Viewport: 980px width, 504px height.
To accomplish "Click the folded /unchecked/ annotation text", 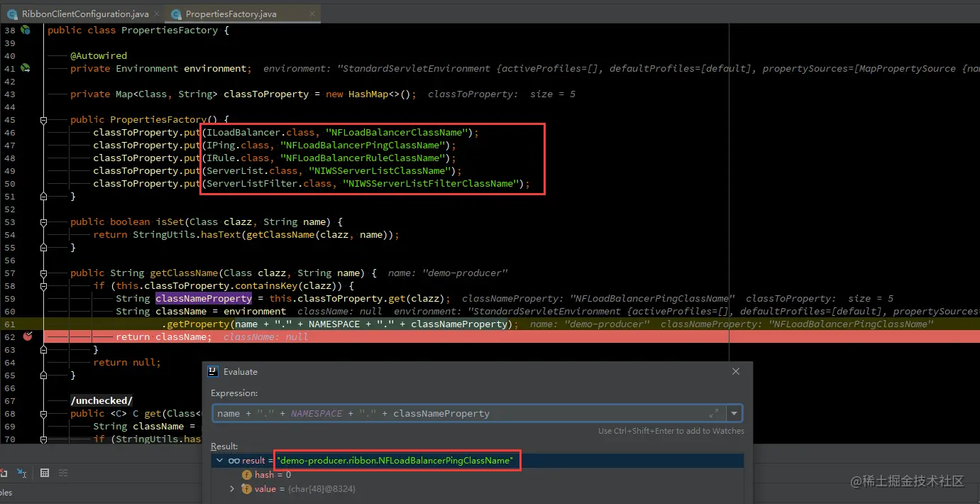I will (101, 400).
